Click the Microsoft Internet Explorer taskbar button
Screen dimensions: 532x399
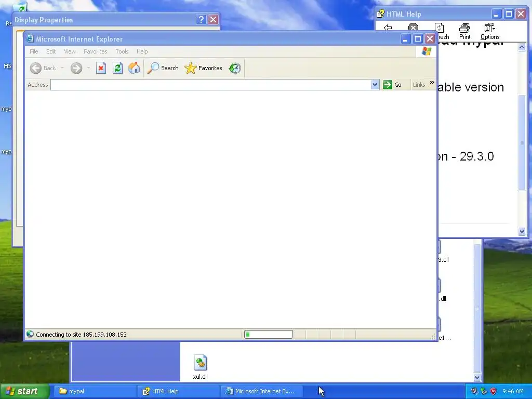[261, 391]
